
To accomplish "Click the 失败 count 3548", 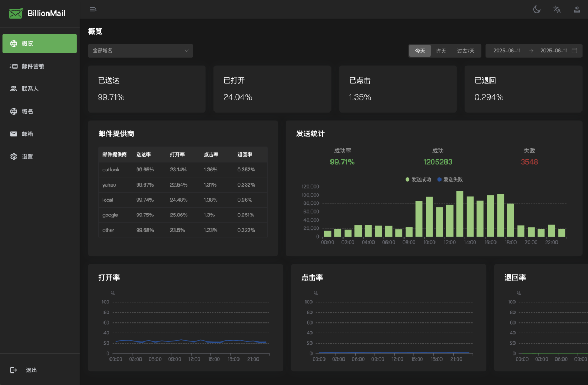I will click(529, 162).
